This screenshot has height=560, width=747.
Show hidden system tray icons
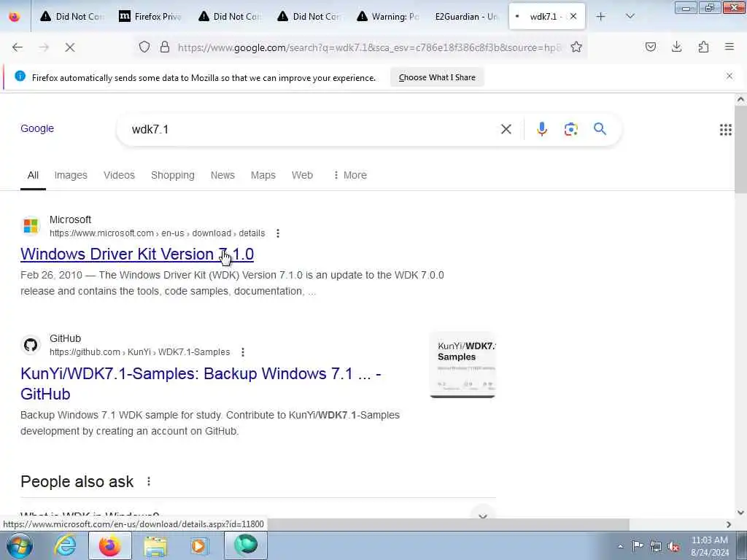620,546
